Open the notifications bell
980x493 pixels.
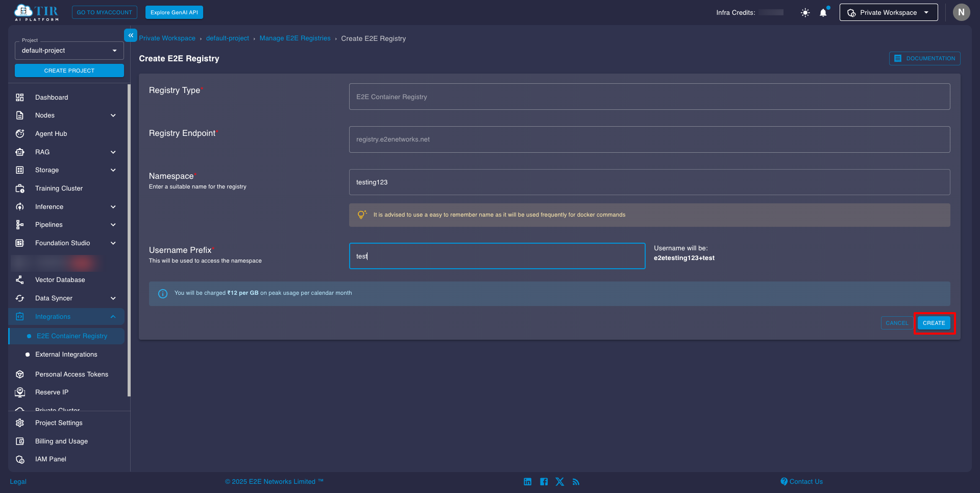click(x=823, y=13)
